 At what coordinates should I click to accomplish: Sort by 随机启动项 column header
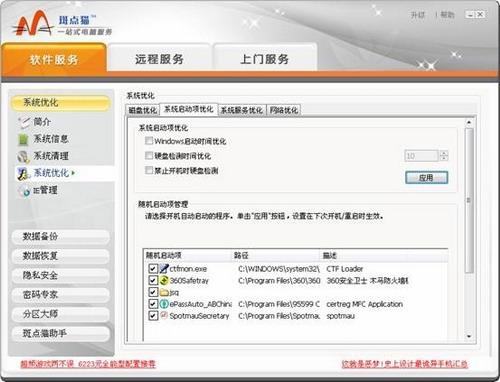(187, 256)
